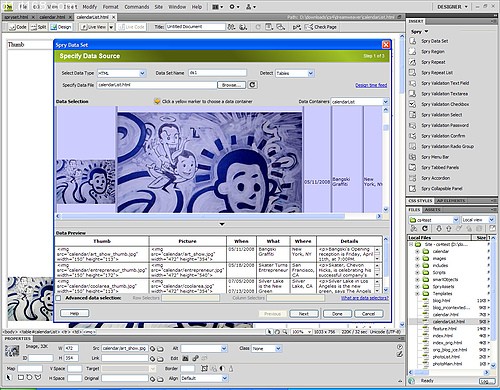The image size is (500, 390).
Task: Click the horizontal scrollbar under Data Selection
Action: pyautogui.click(x=218, y=216)
